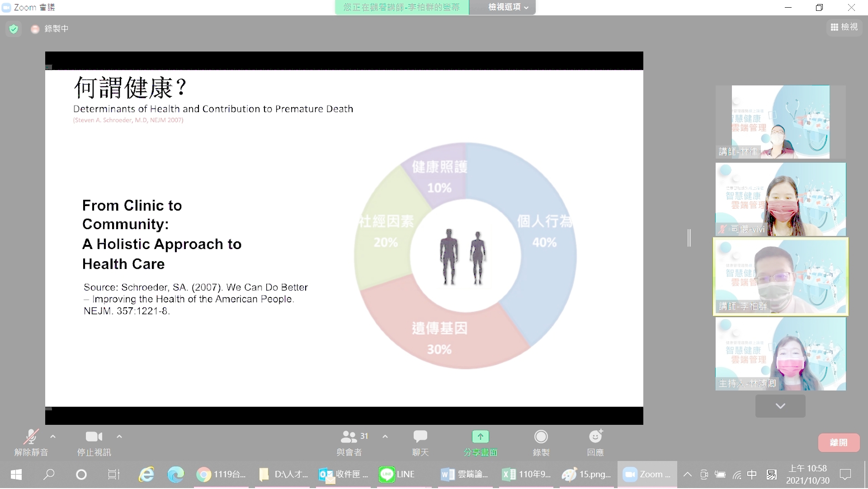Select 講師-李柏群 video thumbnail

(780, 277)
